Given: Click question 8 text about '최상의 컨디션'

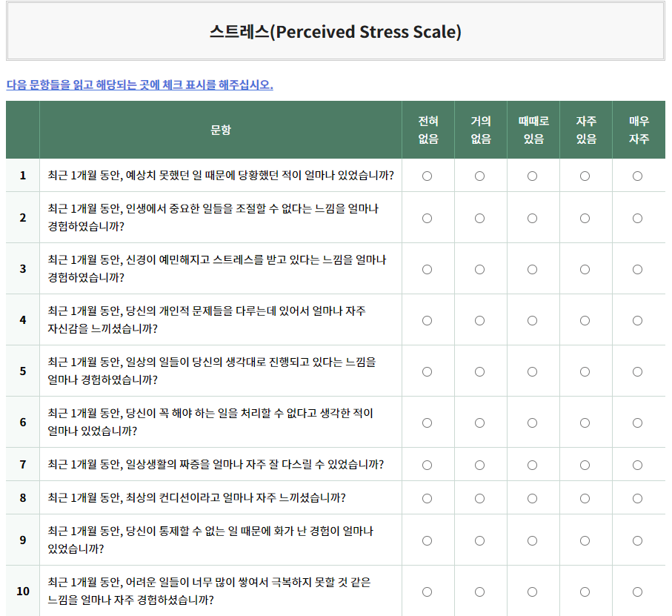Looking at the screenshot, I should point(197,497).
